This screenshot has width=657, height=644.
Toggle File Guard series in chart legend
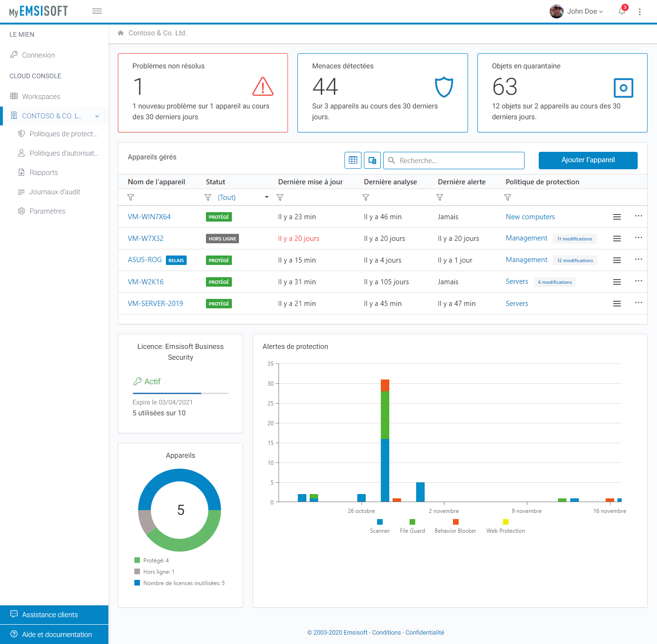pos(412,526)
